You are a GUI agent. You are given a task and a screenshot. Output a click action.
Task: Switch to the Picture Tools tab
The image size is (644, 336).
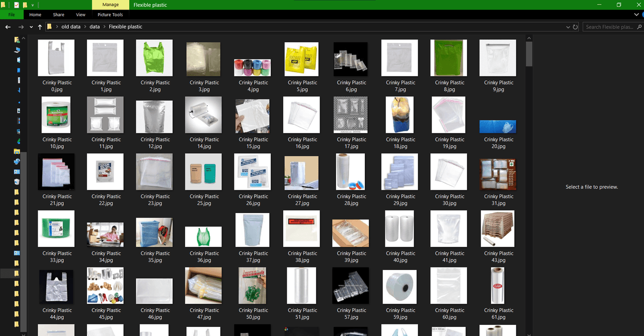click(110, 15)
